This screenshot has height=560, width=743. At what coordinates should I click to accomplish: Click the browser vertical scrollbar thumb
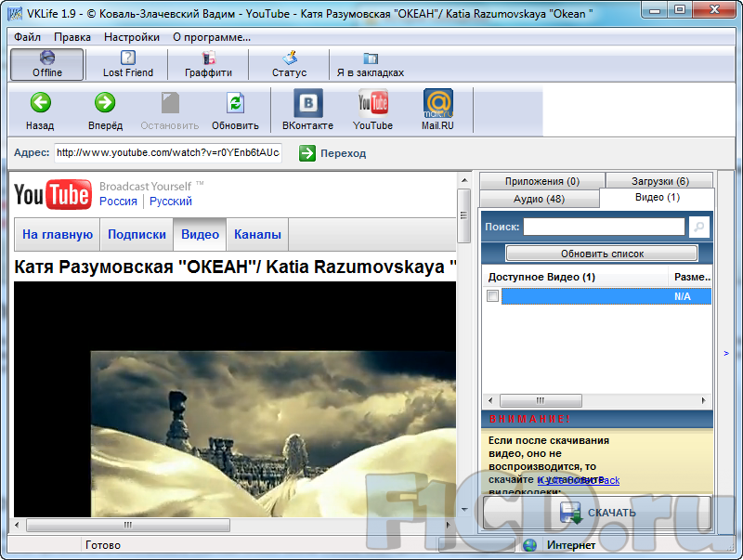[463, 215]
